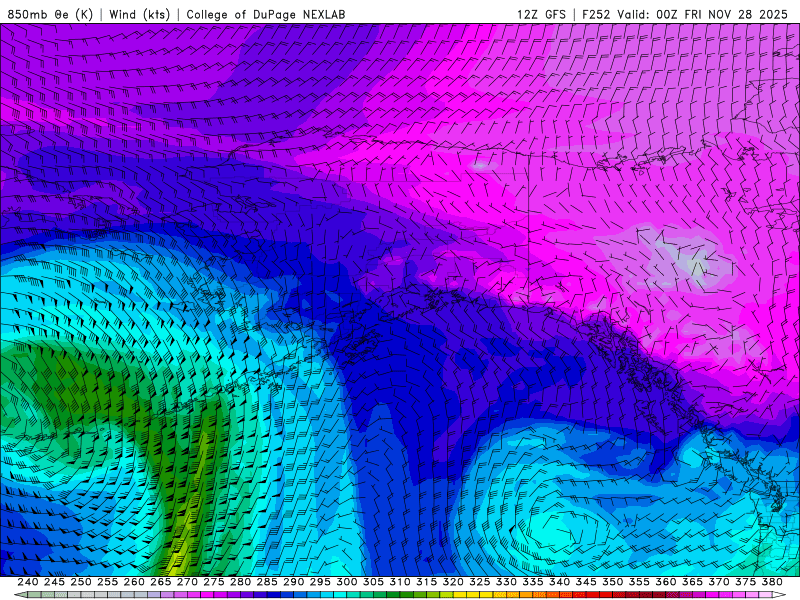
Task: Pick the 275 label on the legend
Action: click(x=213, y=582)
